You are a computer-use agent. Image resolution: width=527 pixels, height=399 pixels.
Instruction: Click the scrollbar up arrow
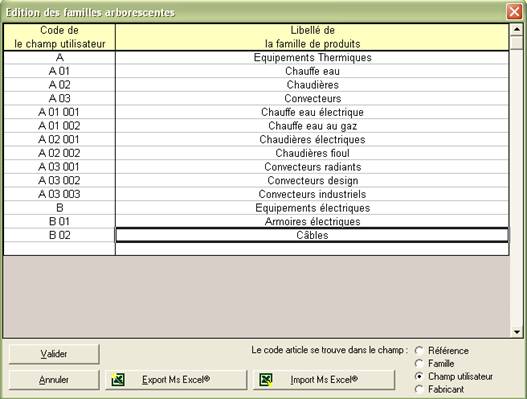[517, 30]
